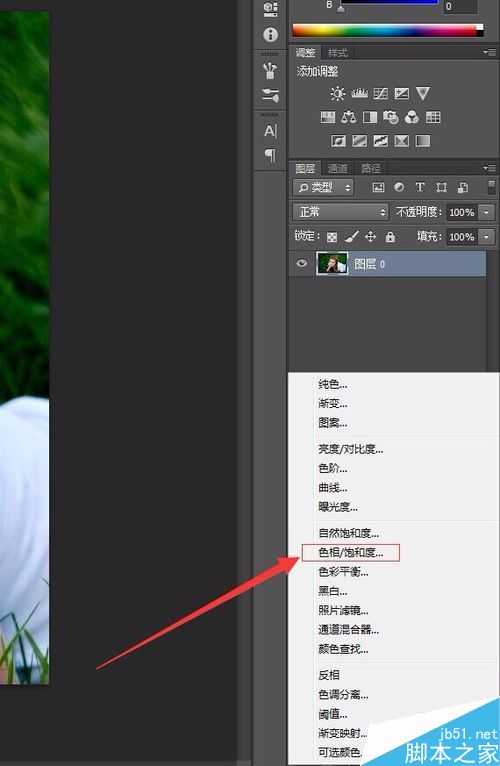Click the Threshold adjustment icon
The height and width of the screenshot is (766, 500).
(381, 141)
